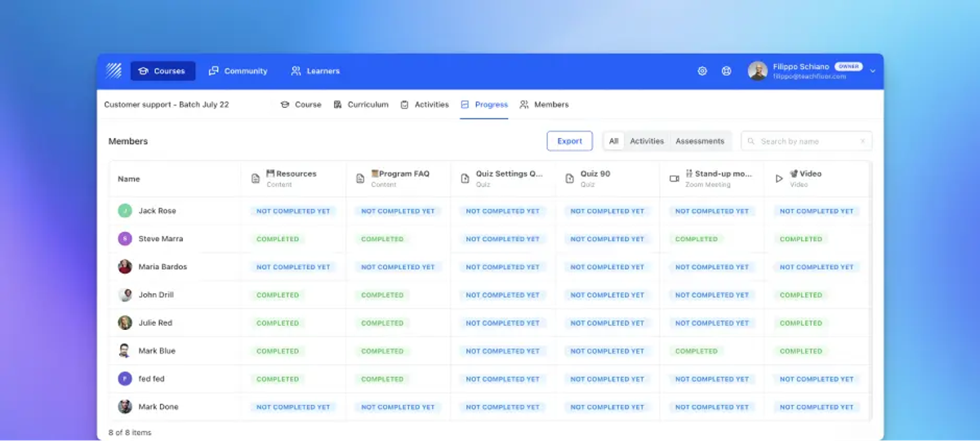Click Steve Marra's Resources Completed badge
Viewport: 980px width, 441px height.
click(278, 239)
